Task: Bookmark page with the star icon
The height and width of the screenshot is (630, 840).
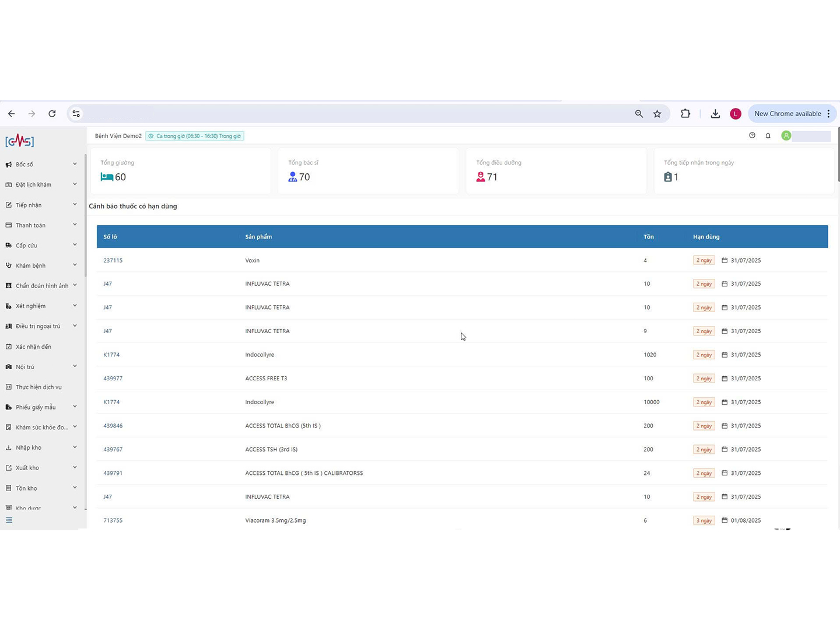Action: [x=657, y=114]
